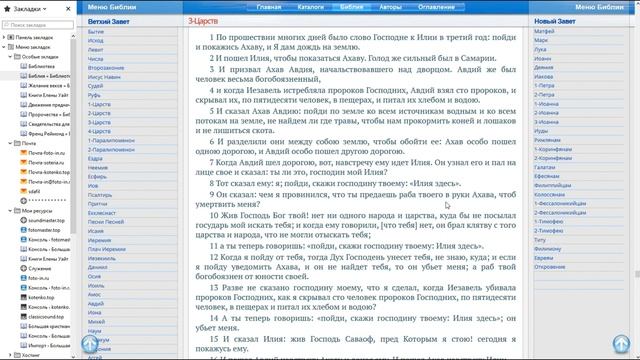Open the book Откровение
This screenshot has width=640, height=360.
pos(549,267)
